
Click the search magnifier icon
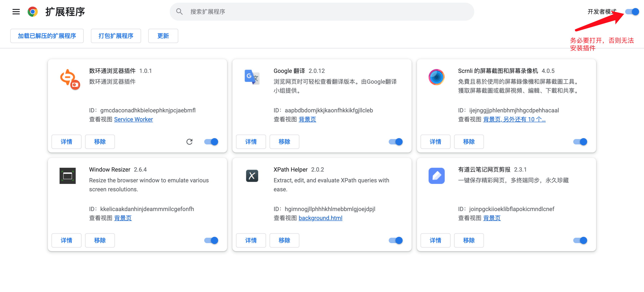179,11
